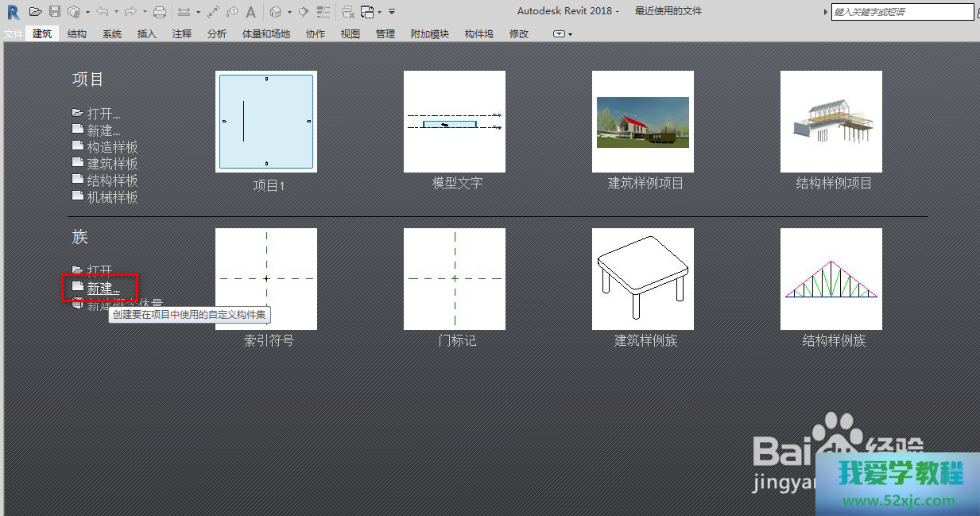Open the 结构样例族 truss thumbnail

[831, 279]
